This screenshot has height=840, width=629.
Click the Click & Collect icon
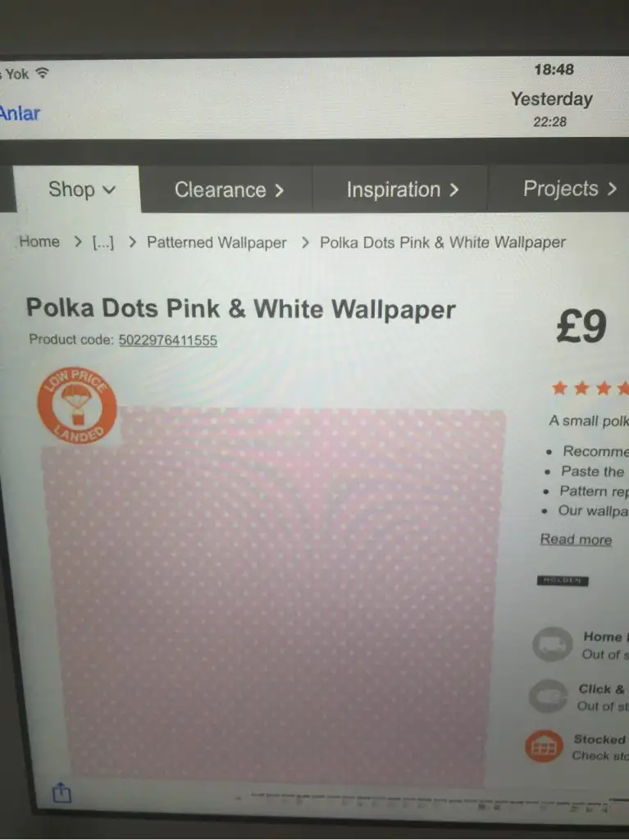pos(549,696)
